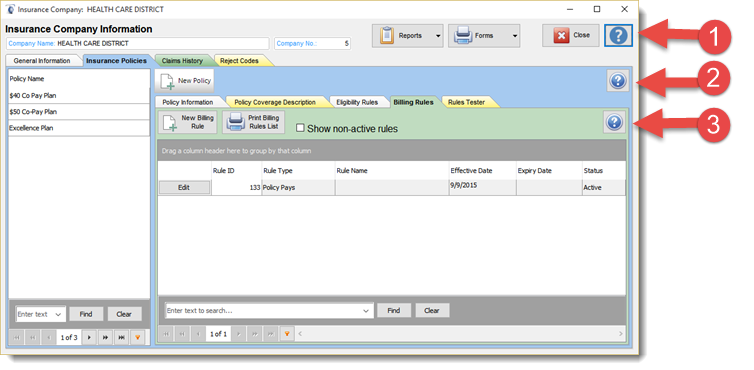Create a New Policy

(186, 81)
